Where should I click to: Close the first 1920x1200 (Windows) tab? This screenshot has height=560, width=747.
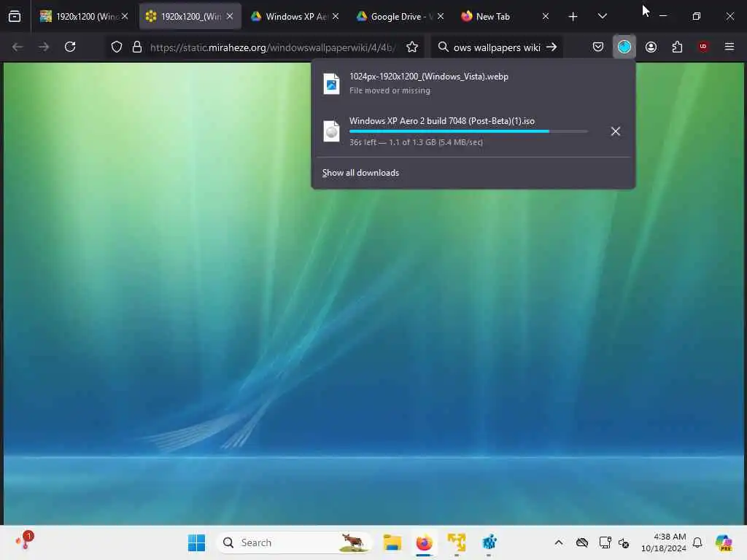click(x=125, y=16)
